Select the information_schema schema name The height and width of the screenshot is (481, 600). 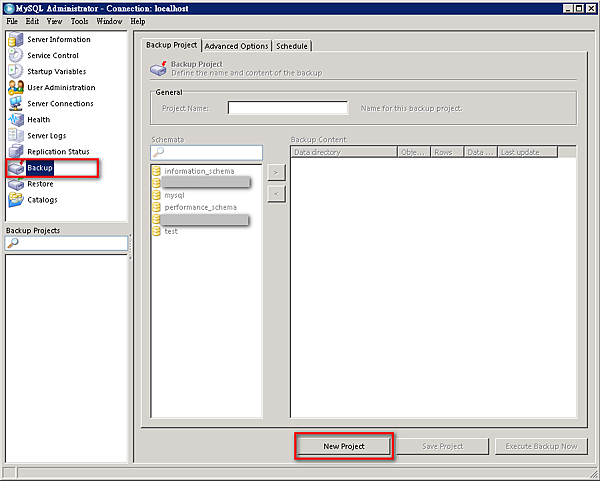click(x=199, y=171)
